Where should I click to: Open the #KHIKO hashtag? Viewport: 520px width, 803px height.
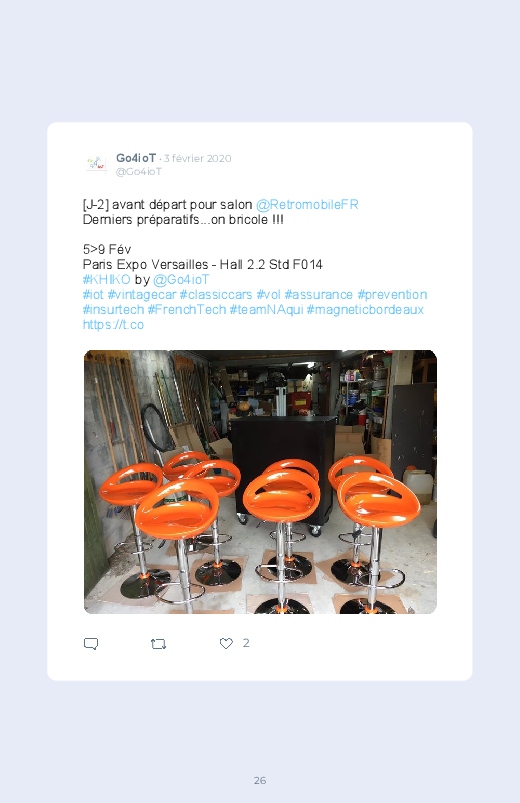click(x=107, y=280)
